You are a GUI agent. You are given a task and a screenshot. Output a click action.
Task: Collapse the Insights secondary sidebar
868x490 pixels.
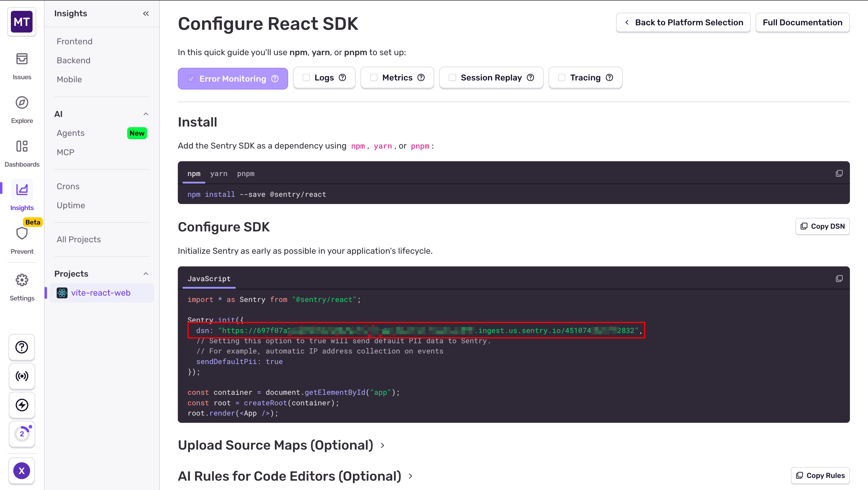pyautogui.click(x=146, y=14)
